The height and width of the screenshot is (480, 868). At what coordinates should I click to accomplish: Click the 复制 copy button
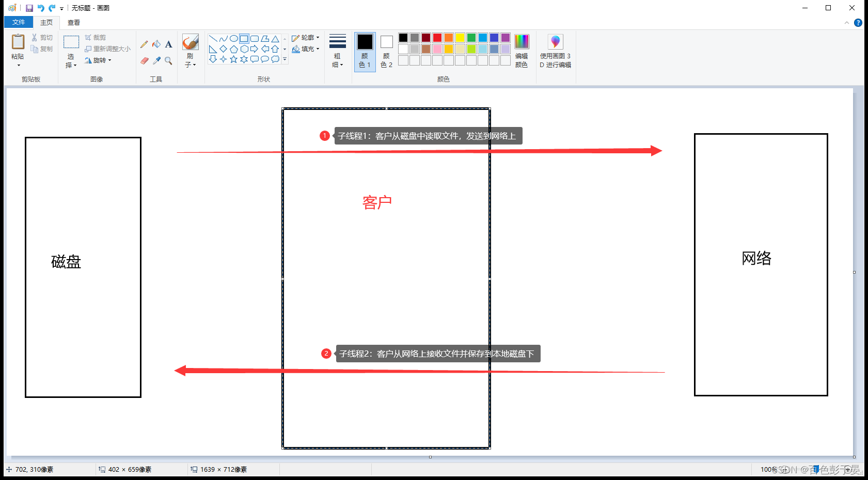(42, 49)
